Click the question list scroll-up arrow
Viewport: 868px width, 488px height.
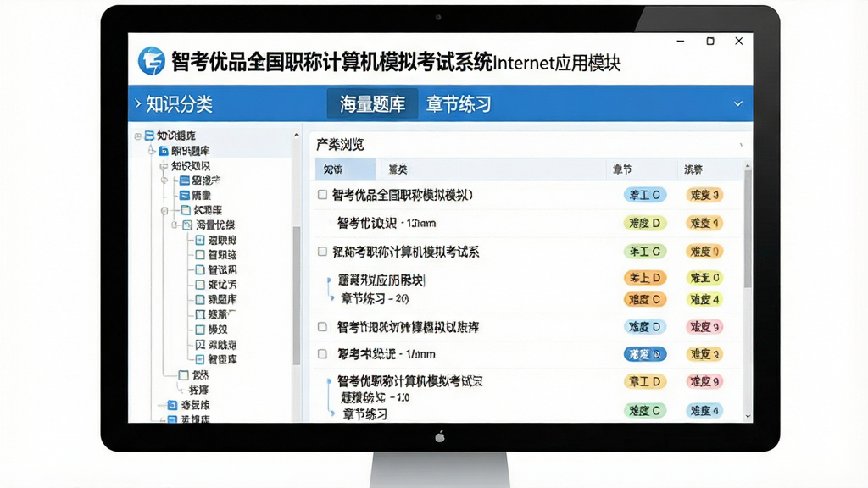[748, 165]
